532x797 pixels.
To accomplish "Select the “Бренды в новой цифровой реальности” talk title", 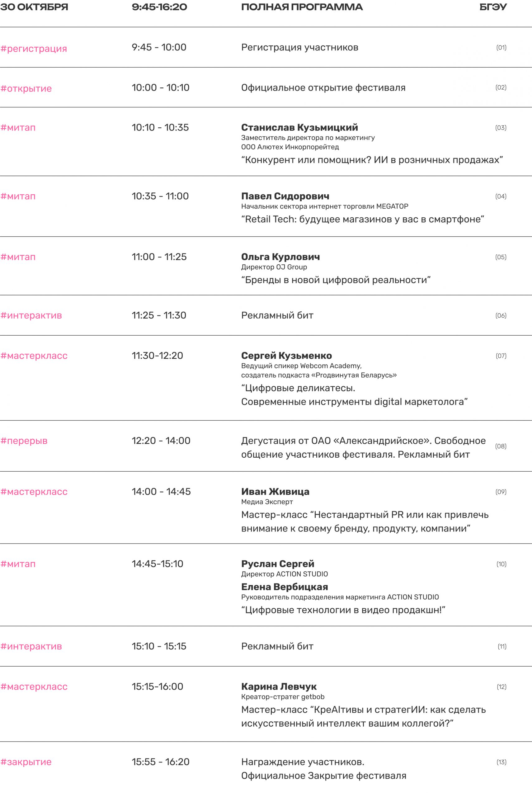I will 336,280.
